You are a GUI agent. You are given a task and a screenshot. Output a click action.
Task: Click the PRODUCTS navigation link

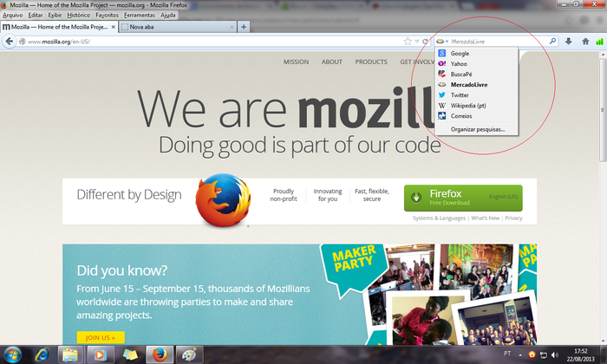(371, 62)
